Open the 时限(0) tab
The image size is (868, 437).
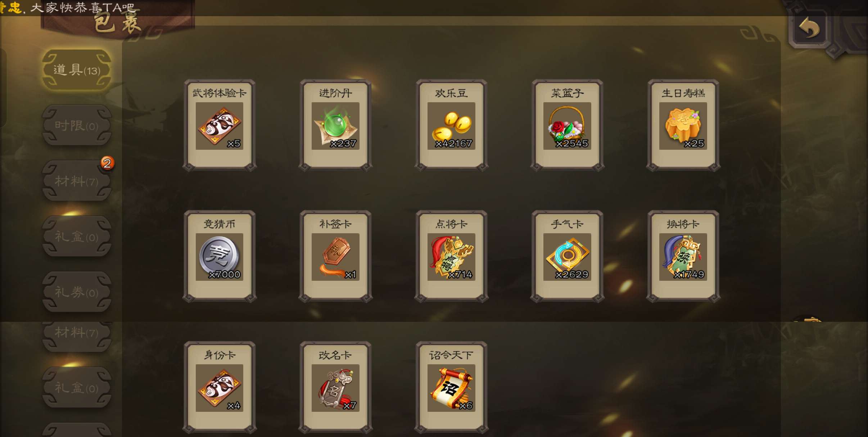[x=77, y=125]
